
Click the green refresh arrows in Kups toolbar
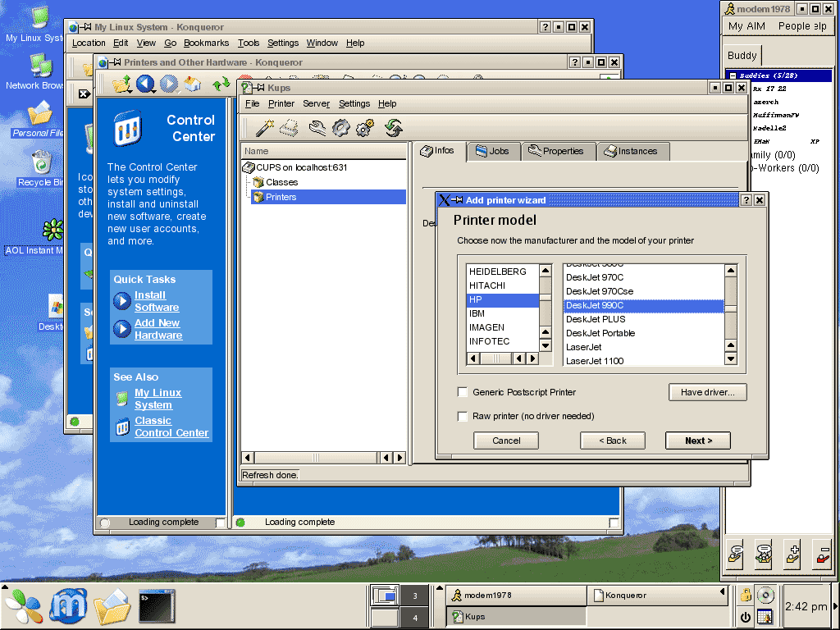394,128
